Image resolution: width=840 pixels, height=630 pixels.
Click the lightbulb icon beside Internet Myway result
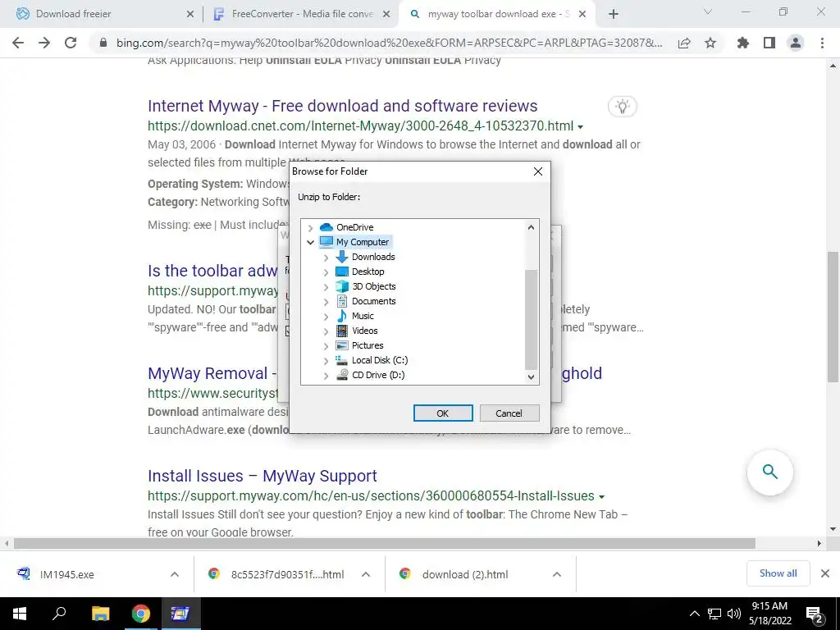point(623,106)
